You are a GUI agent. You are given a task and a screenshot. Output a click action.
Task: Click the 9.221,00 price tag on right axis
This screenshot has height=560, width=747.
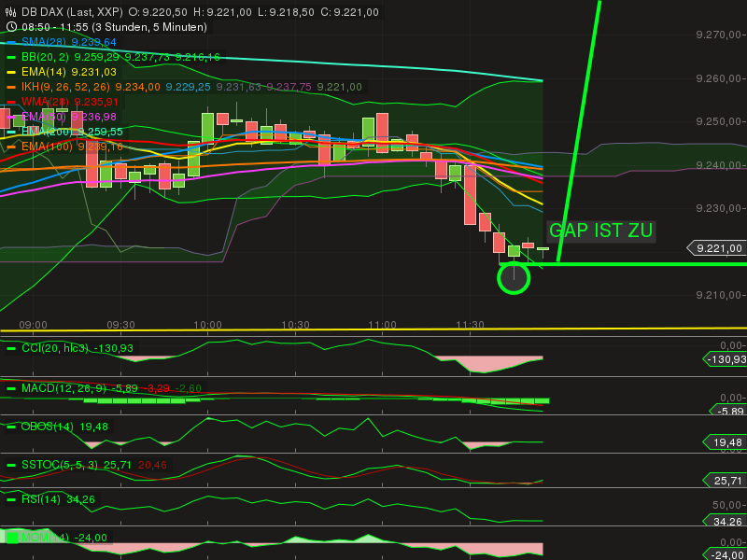tap(717, 248)
